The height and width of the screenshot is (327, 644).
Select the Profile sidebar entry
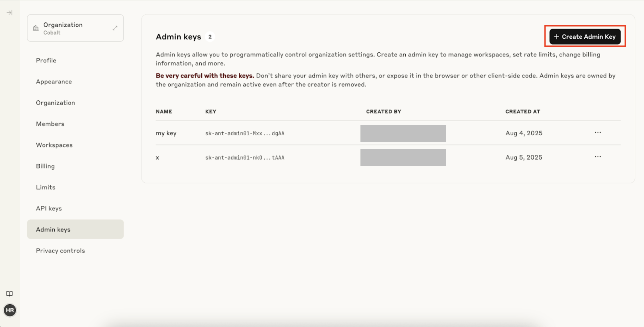coord(46,60)
